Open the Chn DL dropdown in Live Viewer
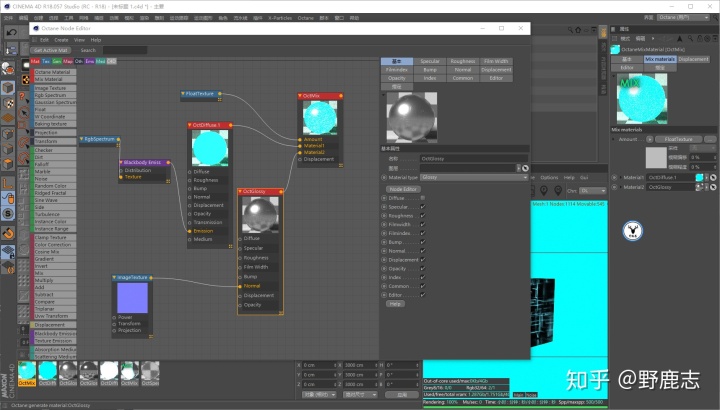 (x=593, y=190)
